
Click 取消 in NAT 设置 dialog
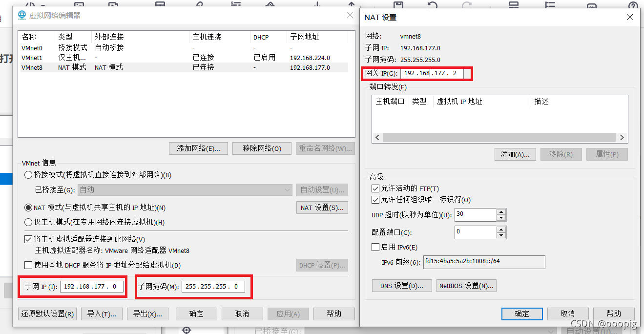point(568,313)
